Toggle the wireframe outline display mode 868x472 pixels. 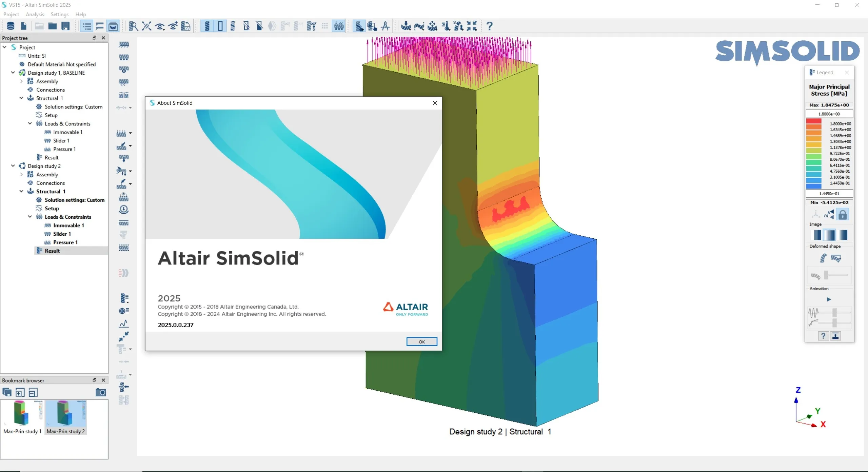pos(220,26)
